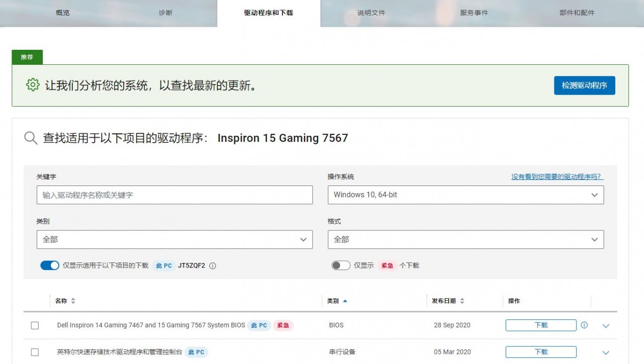Click the driver keyword input field

coord(175,195)
